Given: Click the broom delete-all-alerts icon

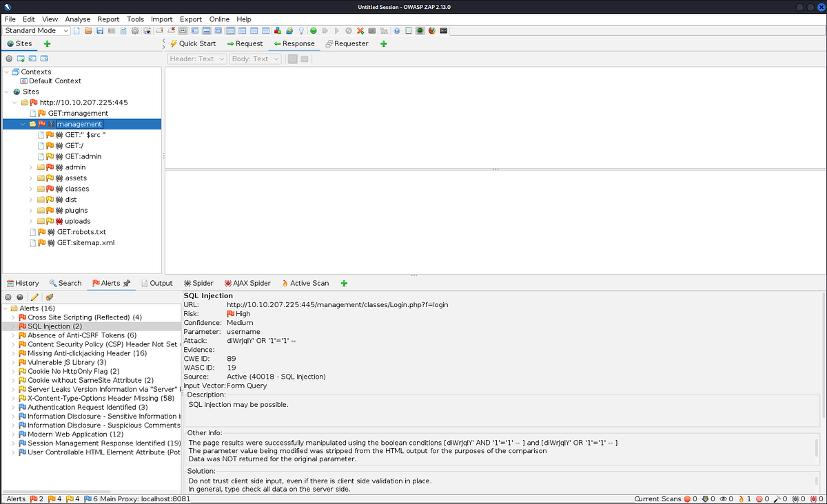Looking at the screenshot, I should pyautogui.click(x=50, y=297).
